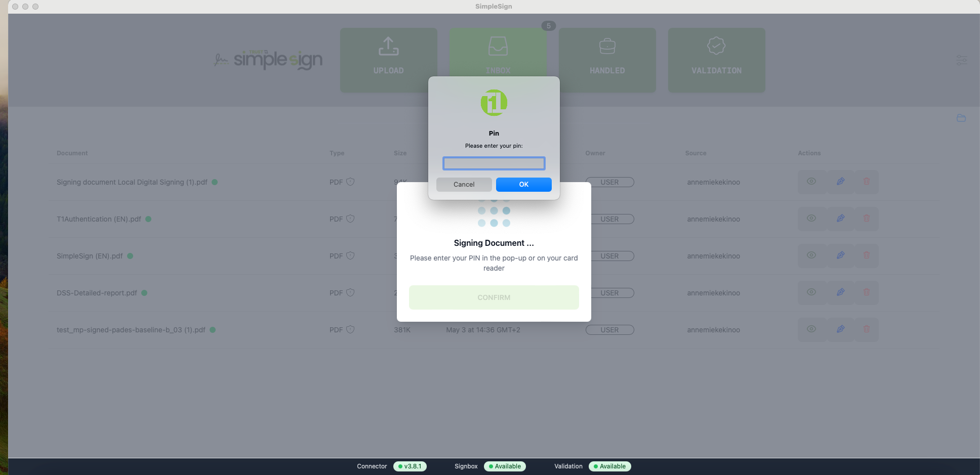Delete test_mp-signed-pades-baseline-b_03 (1).pdf with trash icon
Viewport: 980px width, 475px height.
coord(867,329)
